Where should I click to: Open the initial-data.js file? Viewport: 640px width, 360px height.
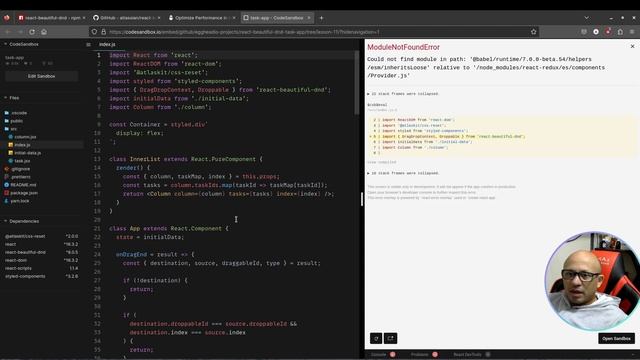pyautogui.click(x=27, y=153)
